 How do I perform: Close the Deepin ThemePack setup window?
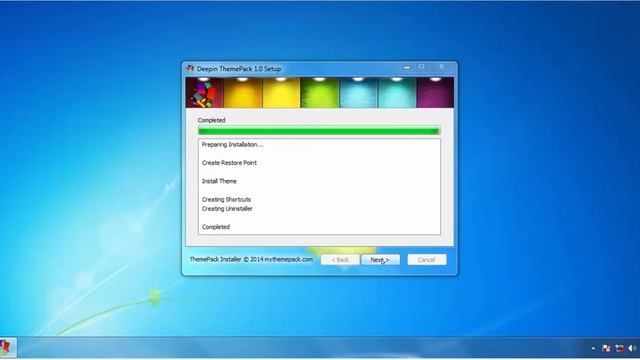point(442,67)
